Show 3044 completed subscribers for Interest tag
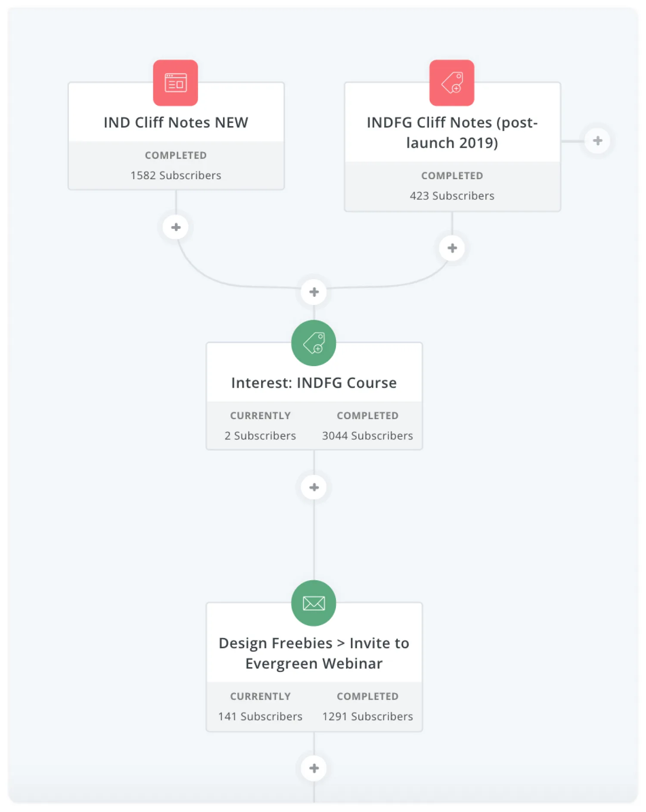The height and width of the screenshot is (812, 646). (367, 436)
